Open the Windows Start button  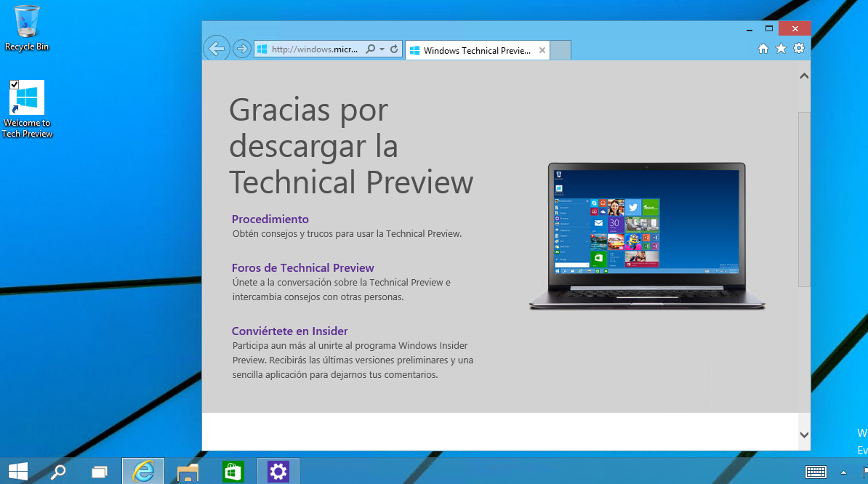tap(18, 471)
